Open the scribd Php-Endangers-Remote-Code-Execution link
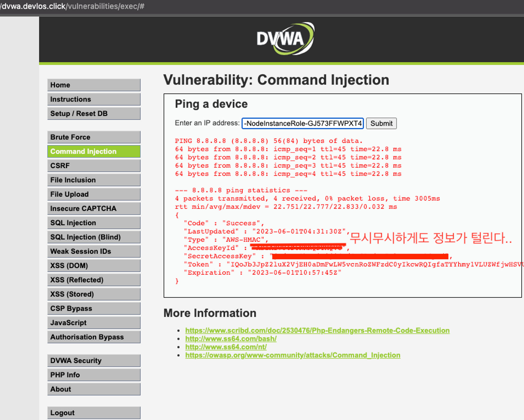Screen dimensions: 524x420 (x=317, y=330)
